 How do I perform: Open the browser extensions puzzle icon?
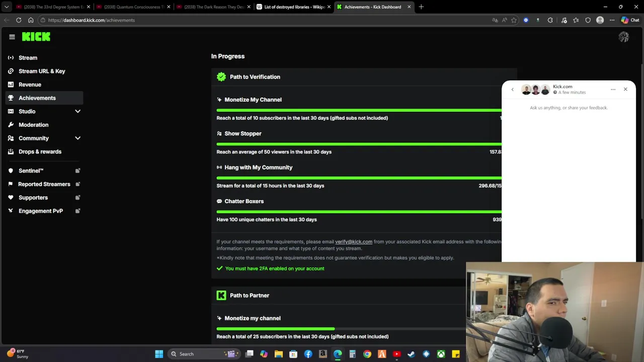click(550, 20)
